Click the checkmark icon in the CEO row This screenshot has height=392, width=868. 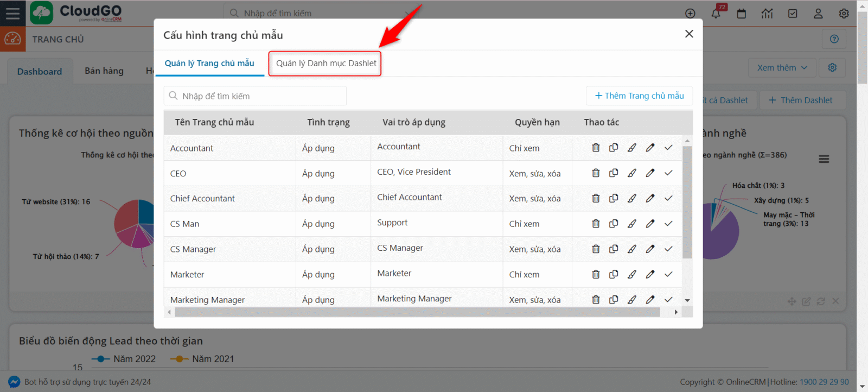coord(668,173)
